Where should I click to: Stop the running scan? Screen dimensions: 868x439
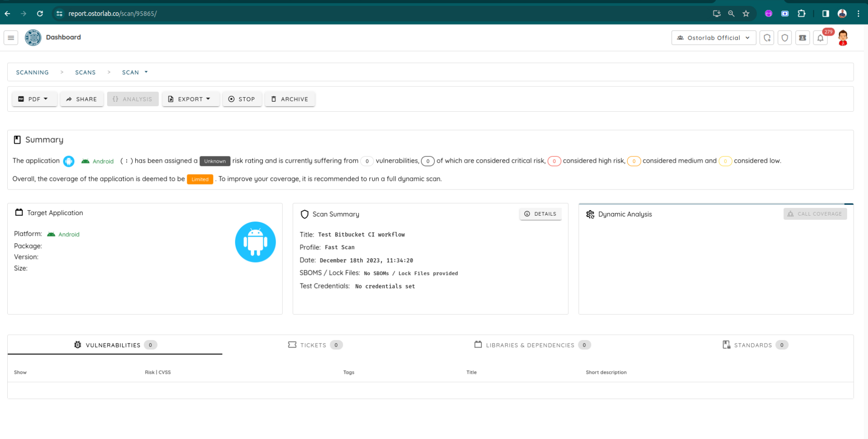click(242, 99)
